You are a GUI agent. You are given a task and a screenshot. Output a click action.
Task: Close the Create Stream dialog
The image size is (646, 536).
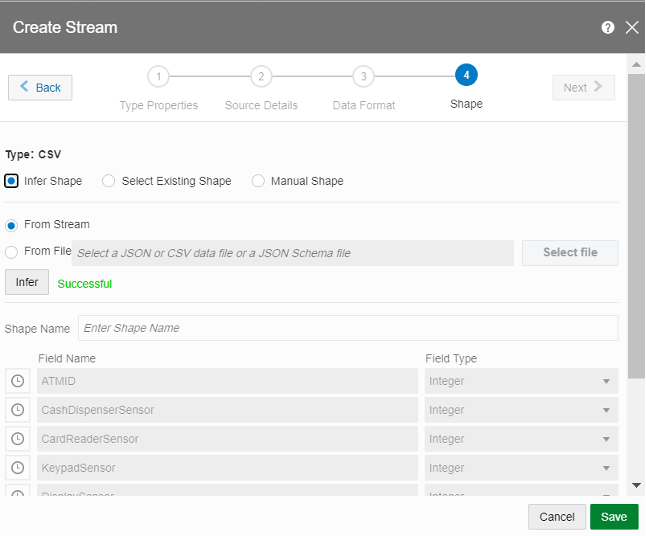click(631, 28)
